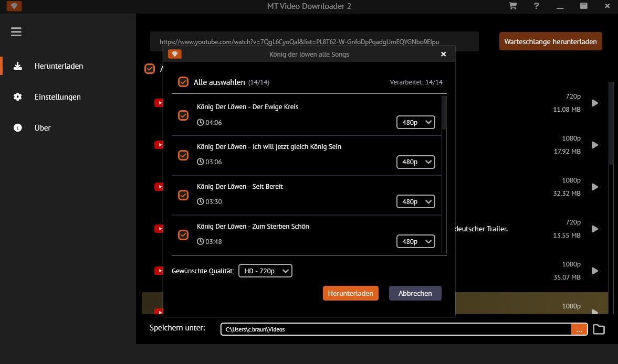Click YouTube icon of the 35.07 MB row
This screenshot has height=364, width=618.
pyautogui.click(x=159, y=271)
